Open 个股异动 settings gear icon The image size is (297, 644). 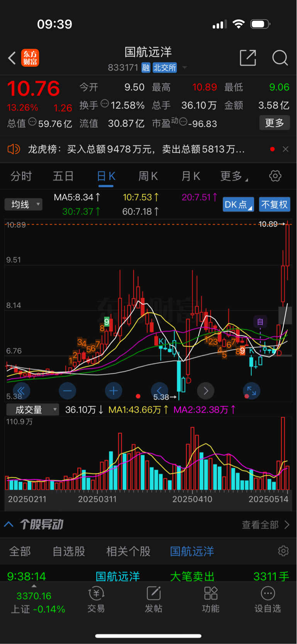tap(283, 551)
